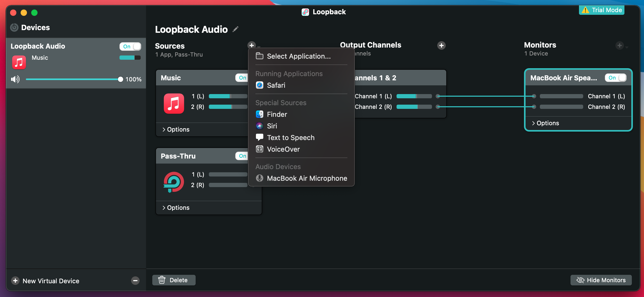Select Siri as a source

pos(301,126)
